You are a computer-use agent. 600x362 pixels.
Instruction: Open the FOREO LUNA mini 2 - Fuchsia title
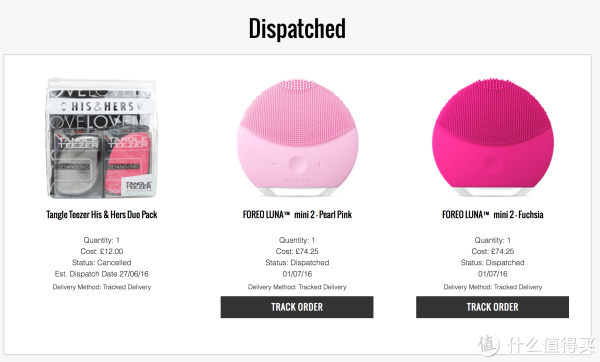coord(493,215)
